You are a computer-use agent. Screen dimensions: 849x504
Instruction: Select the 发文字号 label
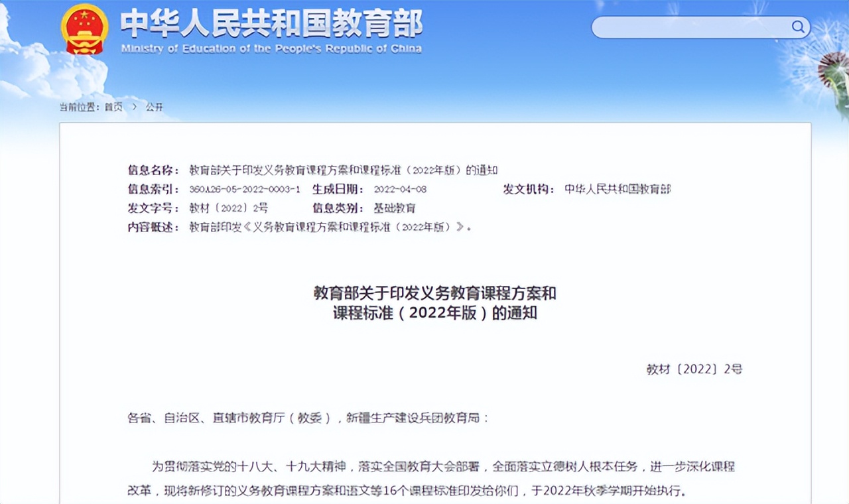[x=153, y=208]
